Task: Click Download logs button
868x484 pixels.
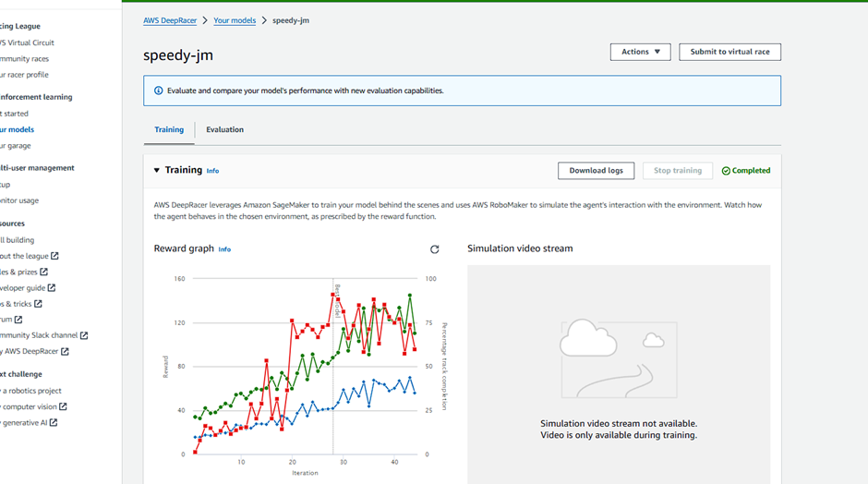Action: click(x=597, y=171)
